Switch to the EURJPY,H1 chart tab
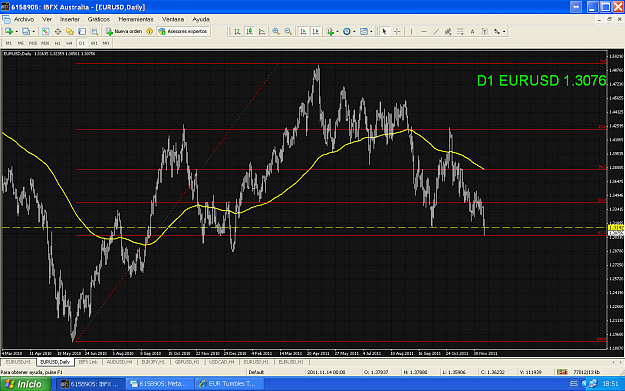 [153, 362]
